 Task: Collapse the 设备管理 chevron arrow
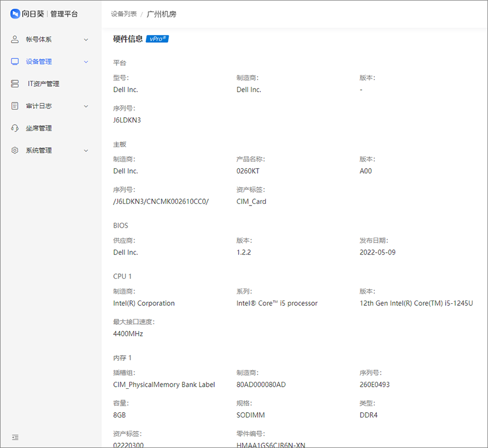86,62
